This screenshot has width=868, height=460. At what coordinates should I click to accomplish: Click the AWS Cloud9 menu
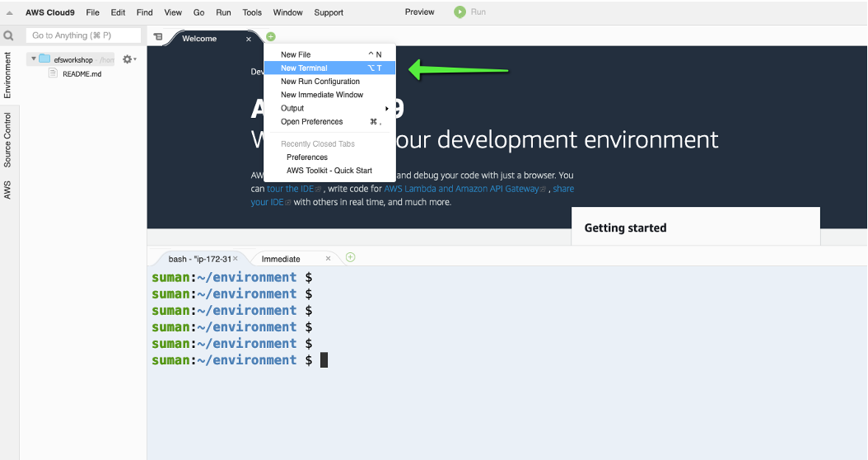tap(49, 12)
